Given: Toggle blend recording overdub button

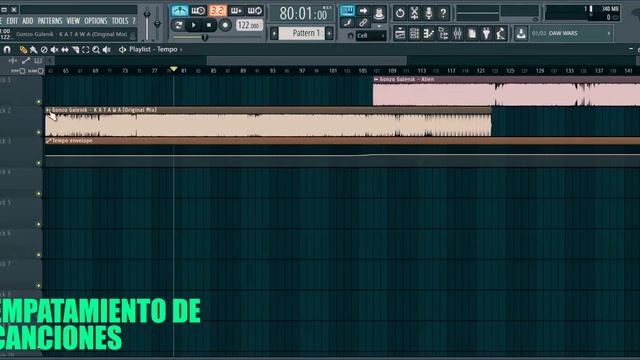Looking at the screenshot, I should coord(236,11).
